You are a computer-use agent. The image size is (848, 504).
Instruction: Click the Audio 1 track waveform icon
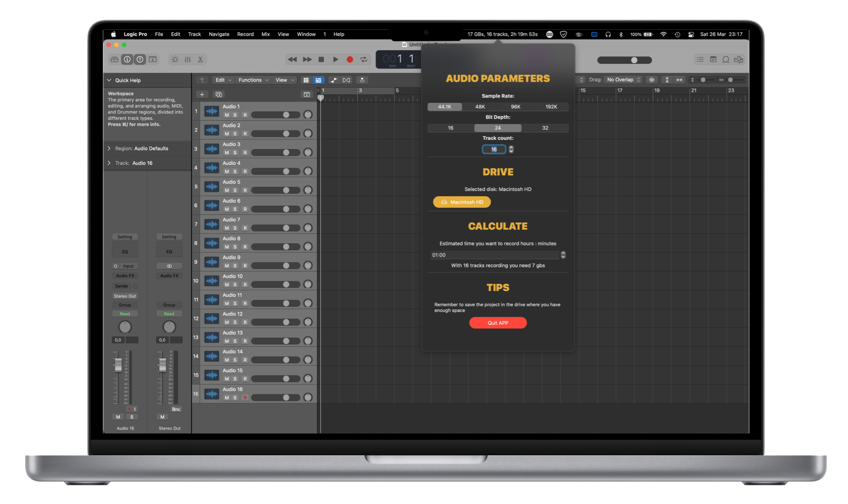[x=211, y=111]
